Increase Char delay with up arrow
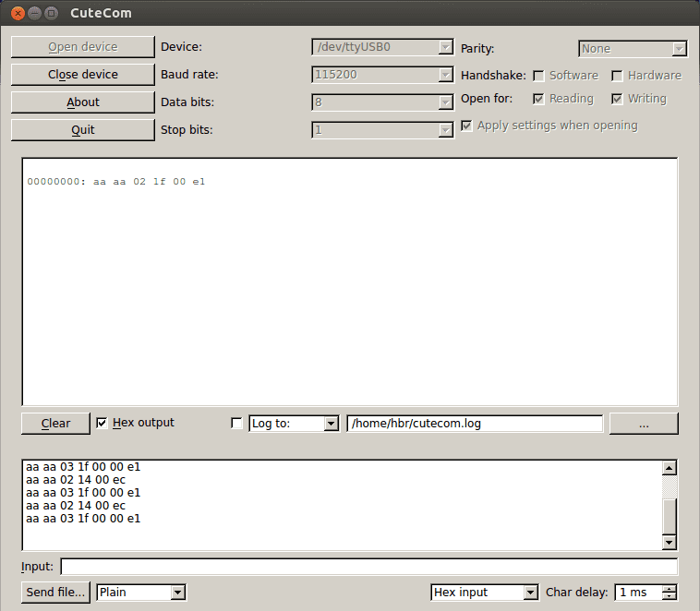Image resolution: width=700 pixels, height=611 pixels. click(670, 588)
